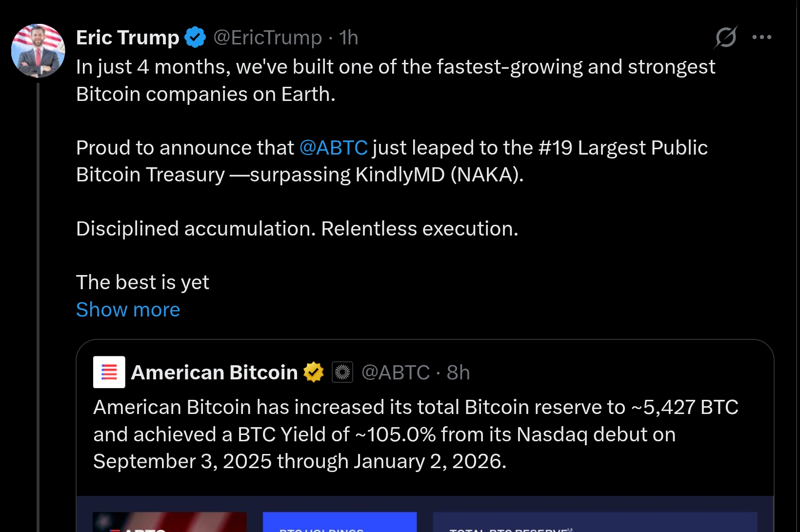Click the 1h timestamp of the post

click(x=349, y=38)
